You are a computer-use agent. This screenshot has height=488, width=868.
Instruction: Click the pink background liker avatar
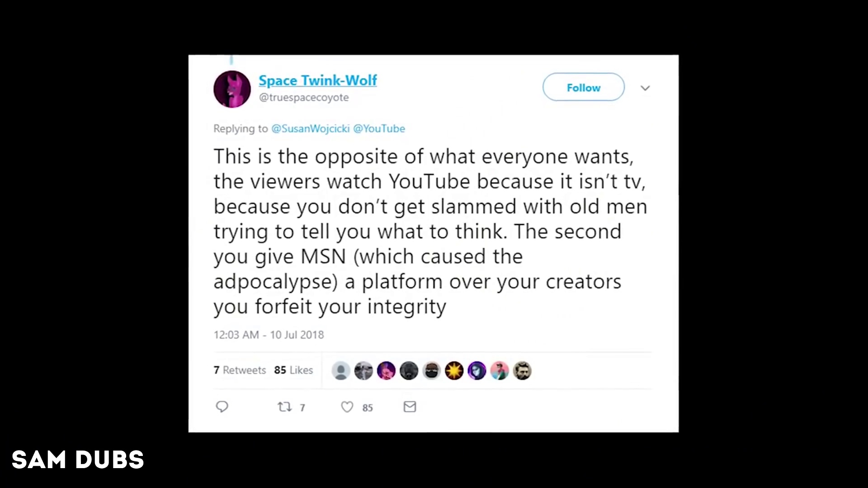click(x=500, y=371)
